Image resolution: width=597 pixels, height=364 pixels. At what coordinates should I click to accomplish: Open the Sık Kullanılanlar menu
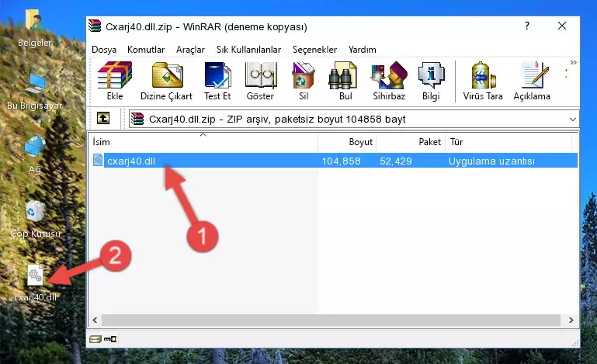pyautogui.click(x=248, y=50)
